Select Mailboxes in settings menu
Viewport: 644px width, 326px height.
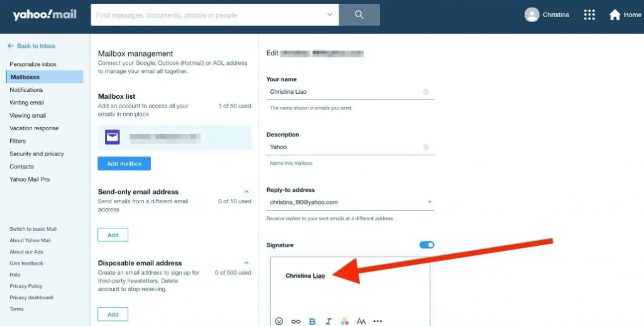pyautogui.click(x=45, y=77)
